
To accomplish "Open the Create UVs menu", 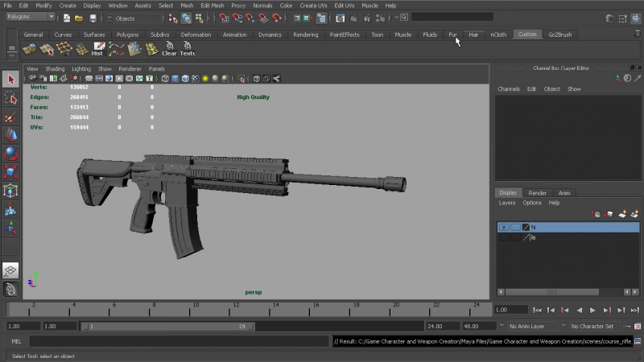I will click(313, 6).
